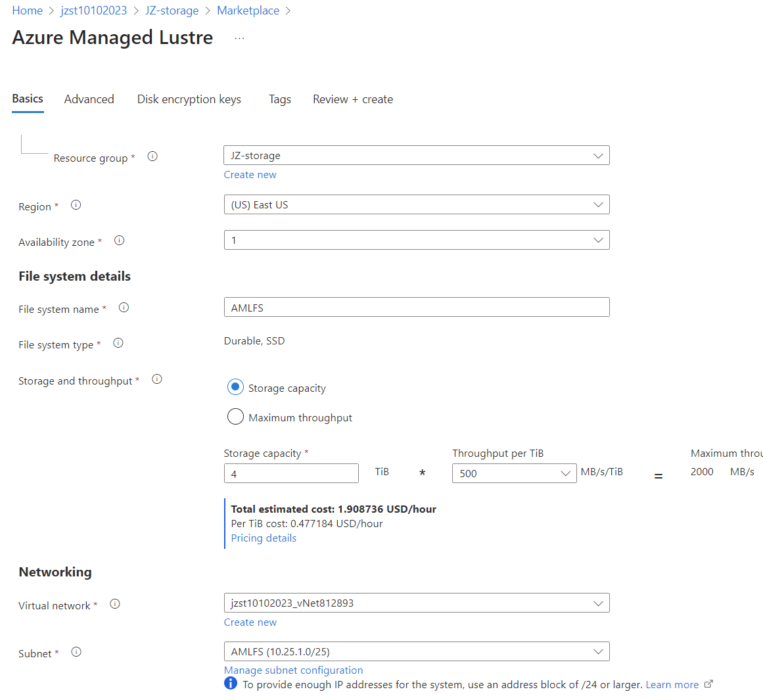Show info tooltip for Subnet
The height and width of the screenshot is (700, 763).
pos(76,652)
